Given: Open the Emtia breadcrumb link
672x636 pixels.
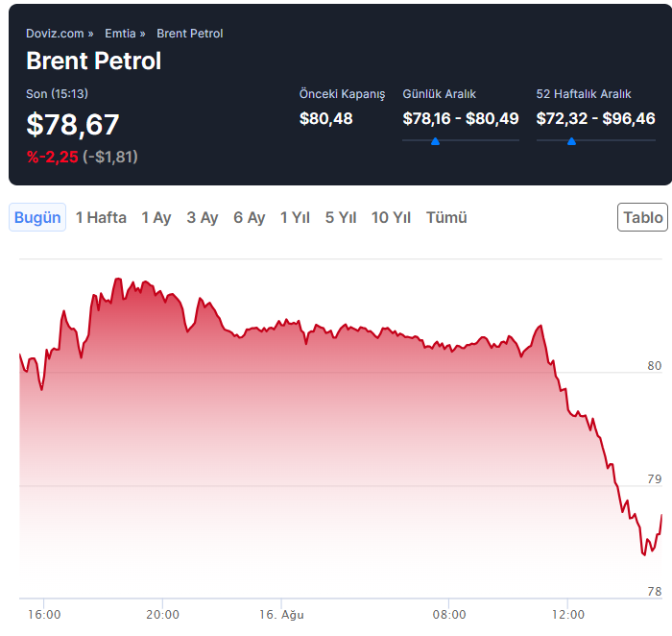Looking at the screenshot, I should pos(121,34).
